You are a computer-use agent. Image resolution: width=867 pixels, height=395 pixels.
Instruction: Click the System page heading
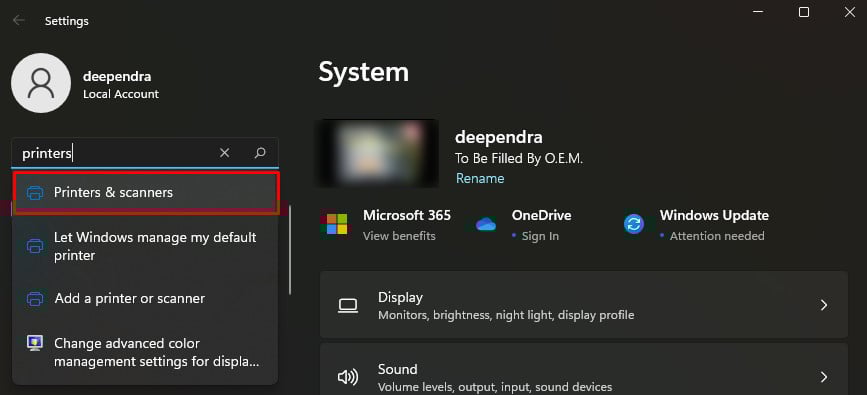tap(363, 72)
